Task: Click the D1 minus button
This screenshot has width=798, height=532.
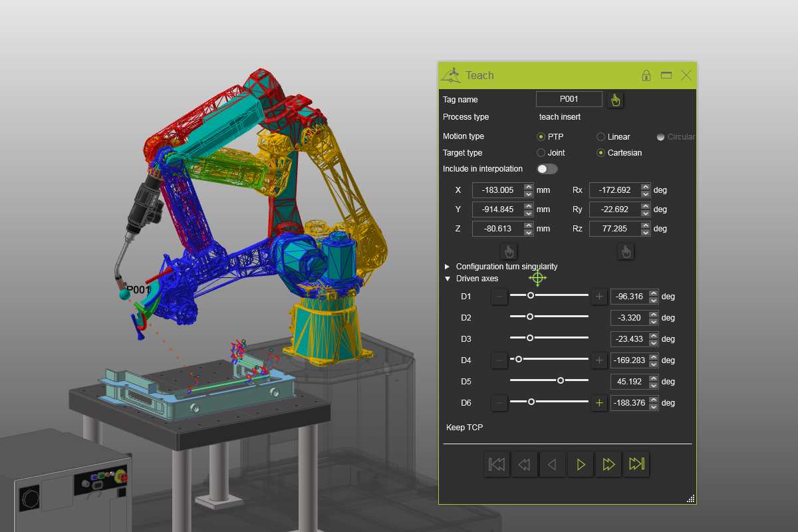Action: [499, 297]
